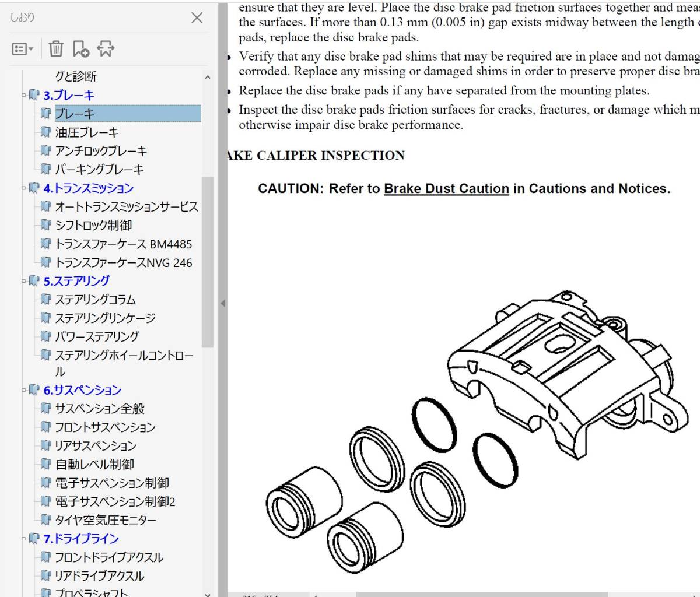The height and width of the screenshot is (597, 700).
Task: Collapse the 4.トランスミッション section
Action: 24,188
